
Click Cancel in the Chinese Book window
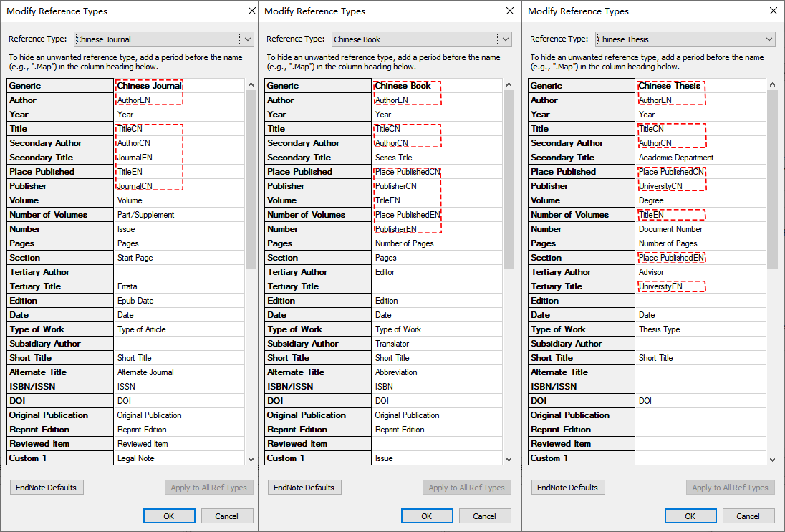485,516
